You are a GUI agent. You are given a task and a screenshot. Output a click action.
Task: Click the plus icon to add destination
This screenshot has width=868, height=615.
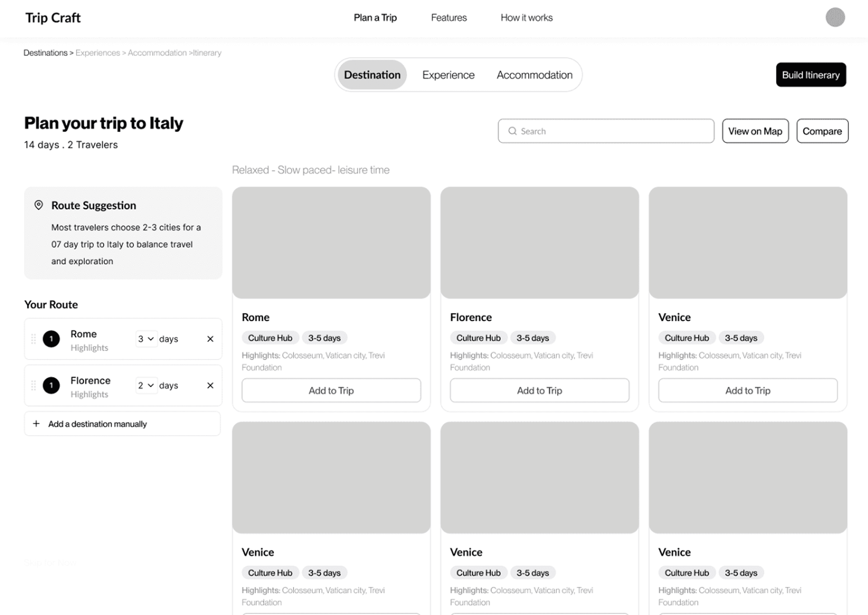(x=36, y=423)
